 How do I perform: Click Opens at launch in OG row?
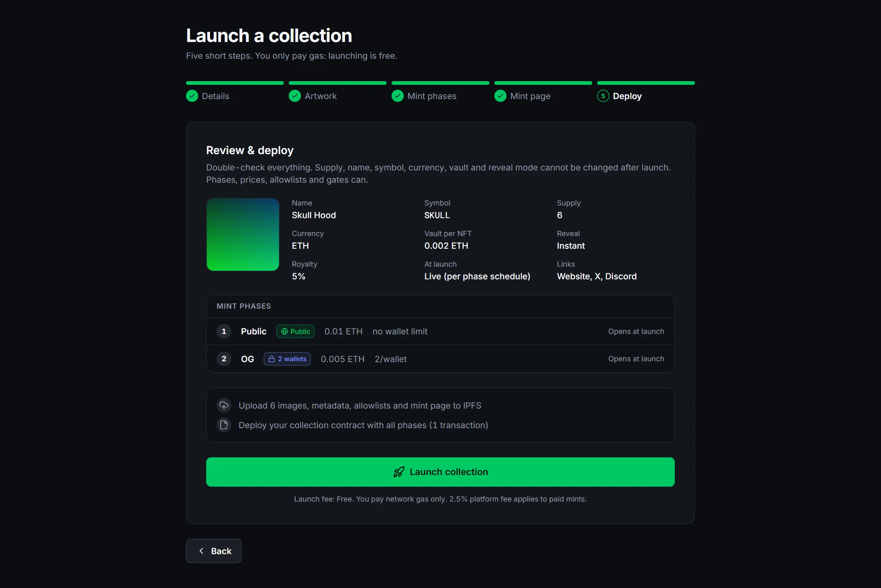pos(636,359)
